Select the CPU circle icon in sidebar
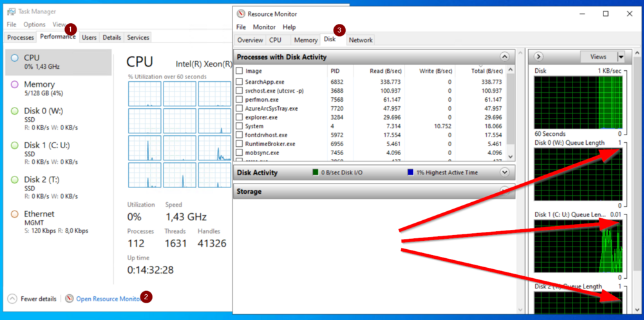The height and width of the screenshot is (320, 644). pos(14,58)
